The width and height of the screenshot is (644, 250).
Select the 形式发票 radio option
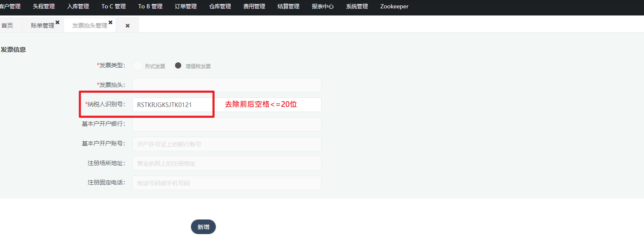point(137,66)
